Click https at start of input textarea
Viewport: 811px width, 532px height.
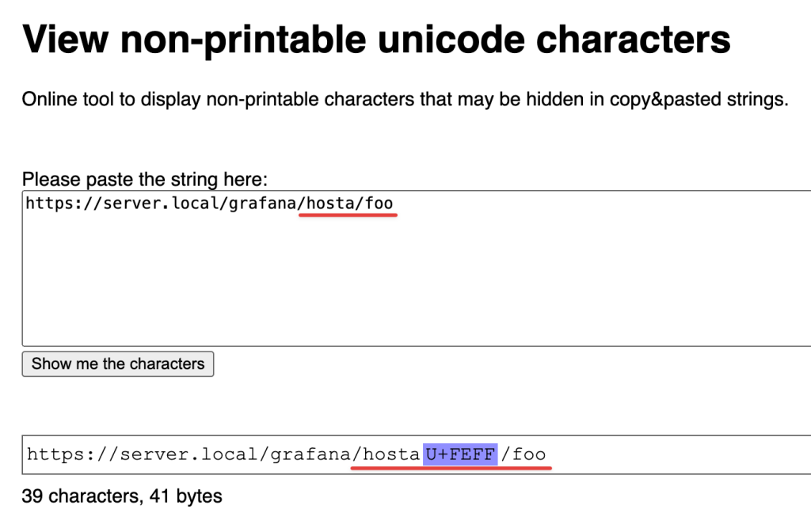(50, 203)
